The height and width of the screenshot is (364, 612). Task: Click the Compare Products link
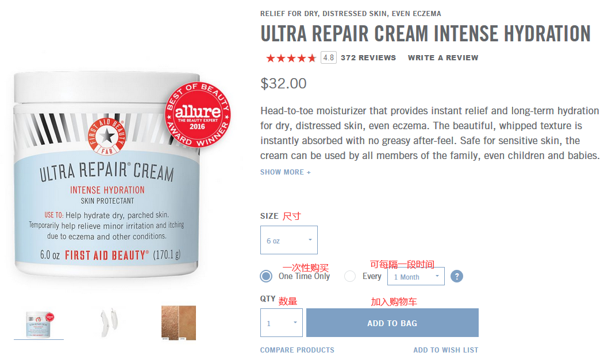(x=297, y=350)
